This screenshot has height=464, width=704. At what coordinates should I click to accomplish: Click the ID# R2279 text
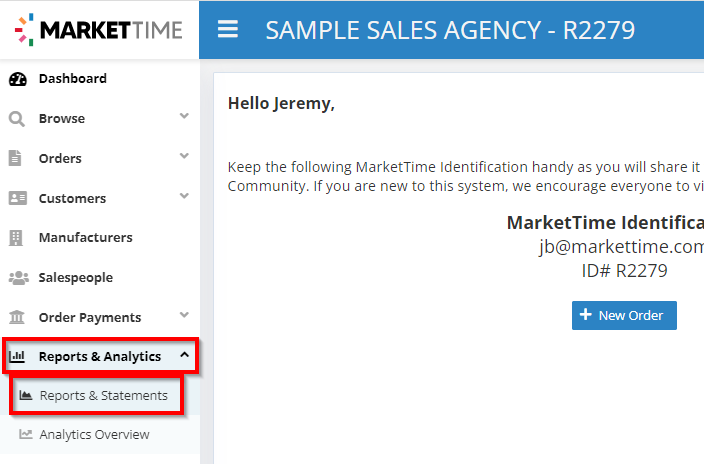(625, 271)
